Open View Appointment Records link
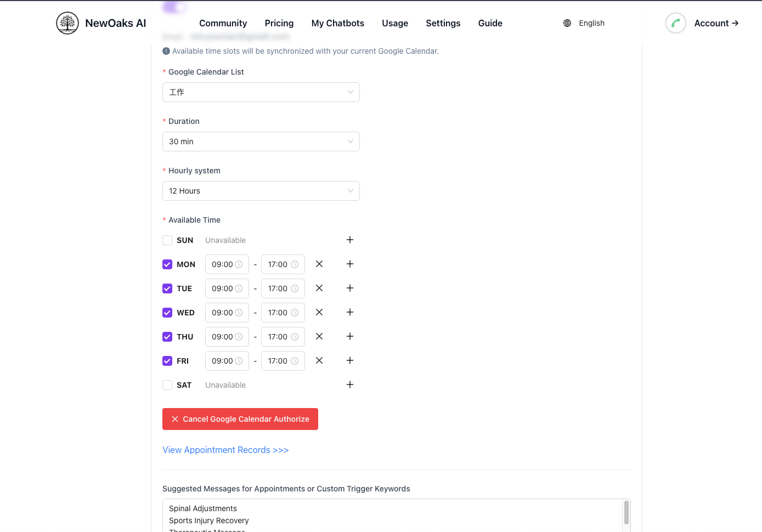This screenshot has height=532, width=762. click(225, 450)
